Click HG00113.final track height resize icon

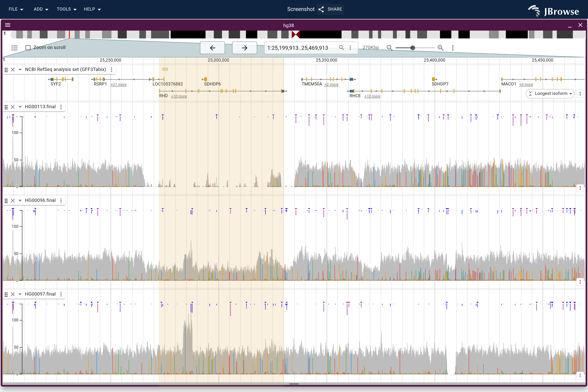(580, 188)
